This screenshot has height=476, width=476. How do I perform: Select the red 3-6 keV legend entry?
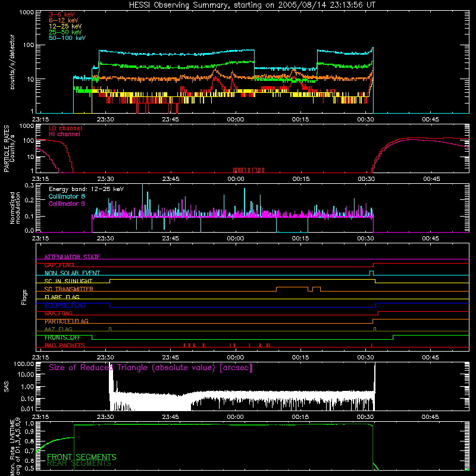[61, 14]
